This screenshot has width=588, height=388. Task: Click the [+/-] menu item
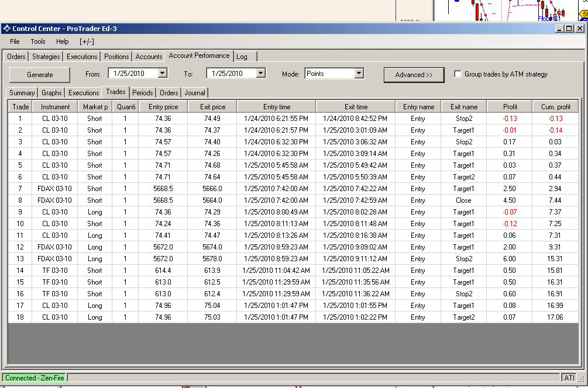click(87, 41)
